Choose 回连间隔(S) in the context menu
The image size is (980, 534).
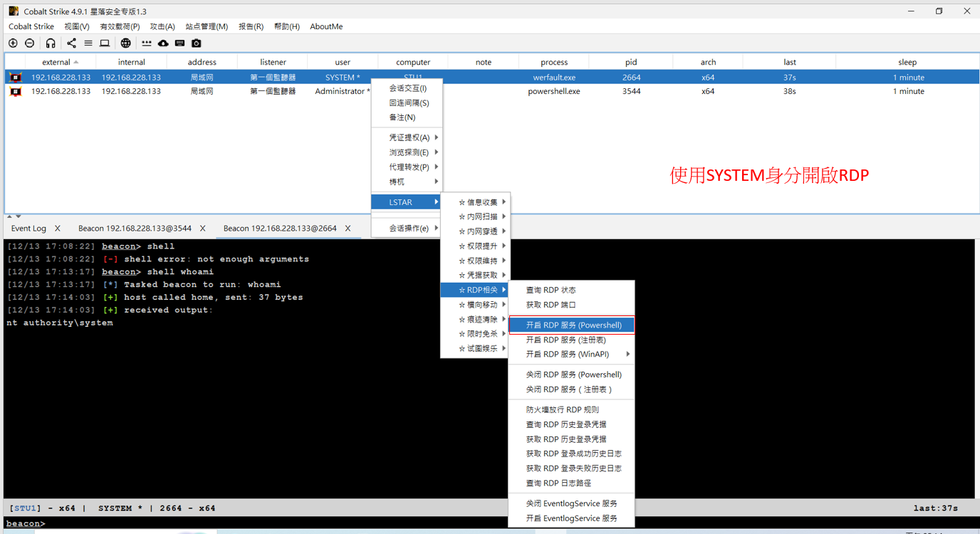point(407,103)
